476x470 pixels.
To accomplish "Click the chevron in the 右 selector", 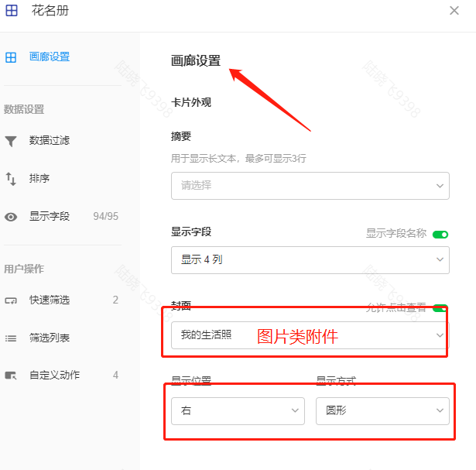I will [295, 410].
